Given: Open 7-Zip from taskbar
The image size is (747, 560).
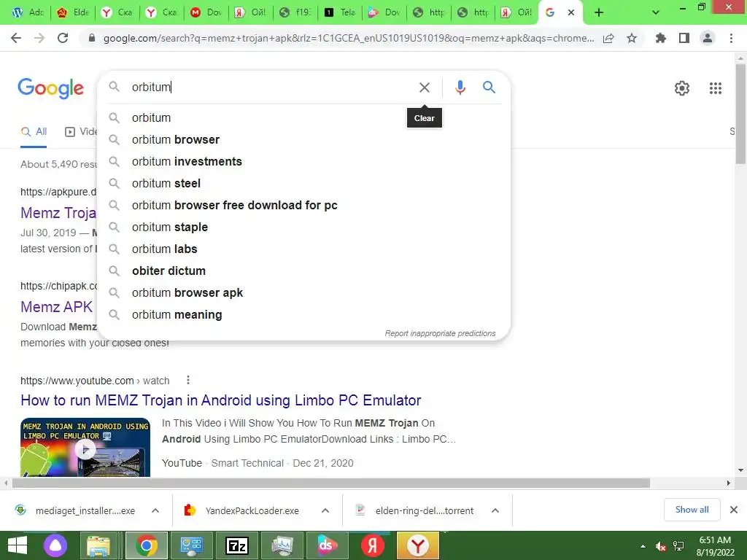Looking at the screenshot, I should [237, 545].
